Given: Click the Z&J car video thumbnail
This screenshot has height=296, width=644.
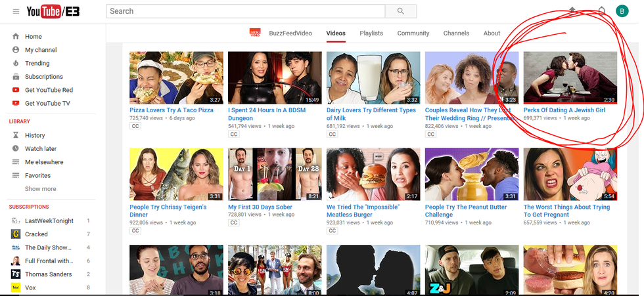Looking at the screenshot, I should click(472, 270).
